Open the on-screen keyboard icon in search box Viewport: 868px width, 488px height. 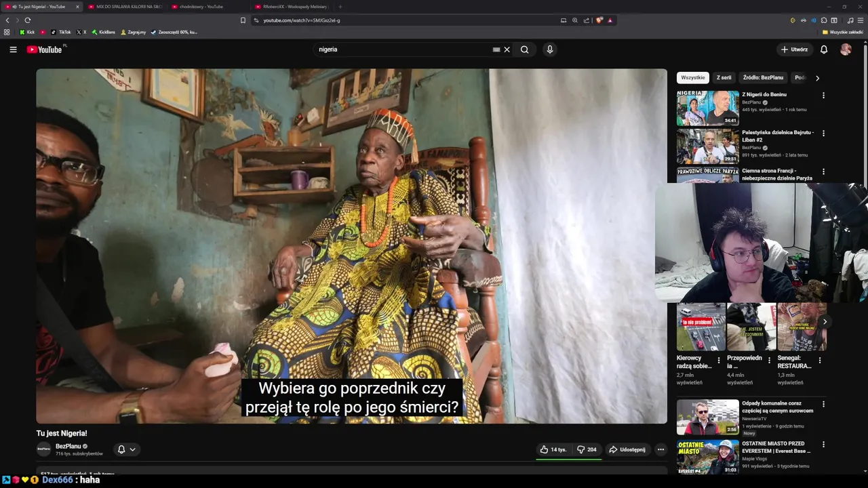tap(496, 49)
